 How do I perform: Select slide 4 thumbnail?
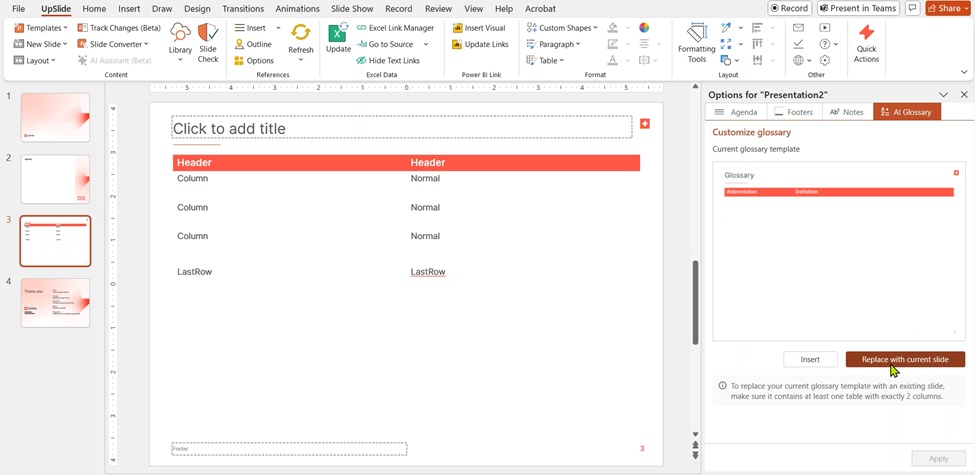coord(55,302)
